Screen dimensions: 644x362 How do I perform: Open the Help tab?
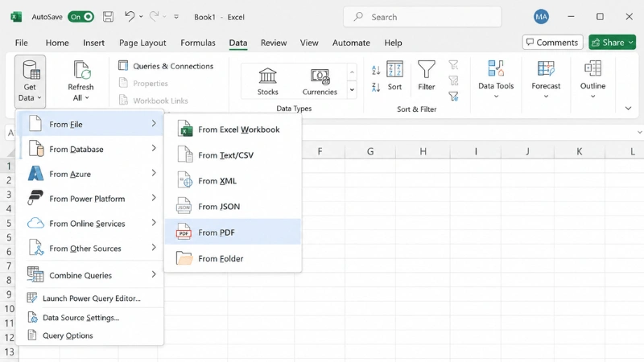[x=393, y=43]
